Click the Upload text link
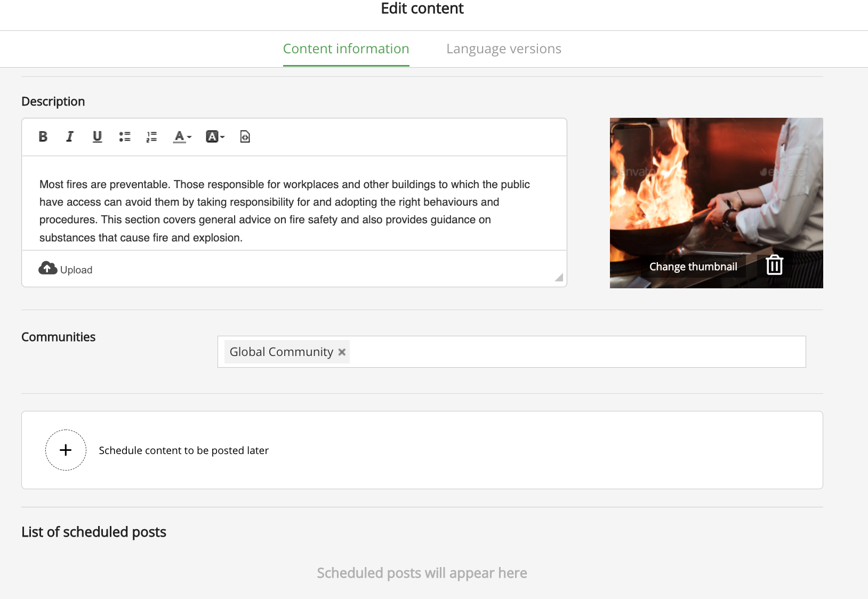Screen dimensions: 868x599 76,270
